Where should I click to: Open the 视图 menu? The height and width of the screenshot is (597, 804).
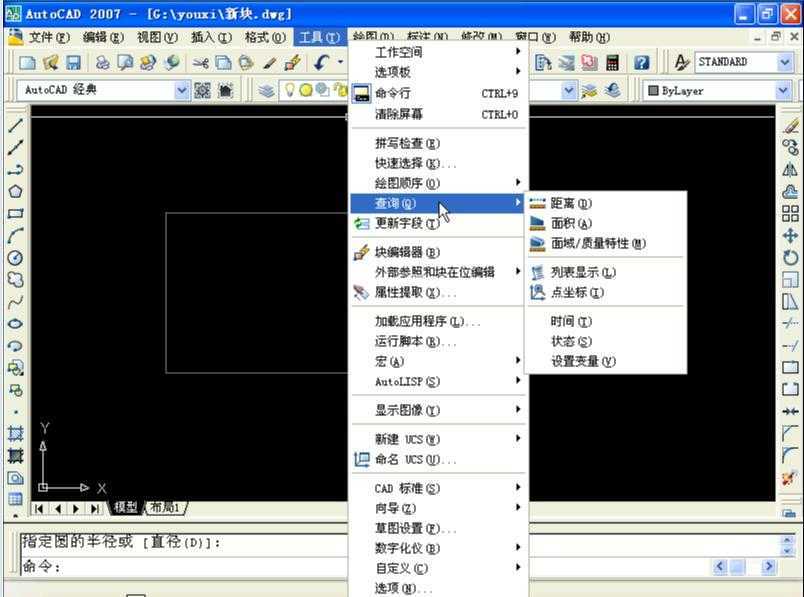coord(157,37)
